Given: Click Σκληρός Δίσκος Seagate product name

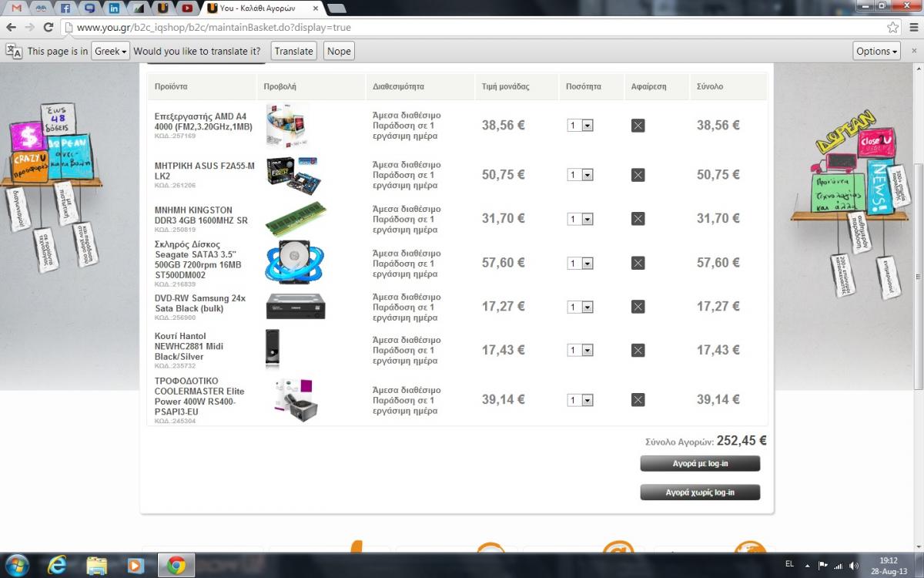Looking at the screenshot, I should tap(198, 260).
